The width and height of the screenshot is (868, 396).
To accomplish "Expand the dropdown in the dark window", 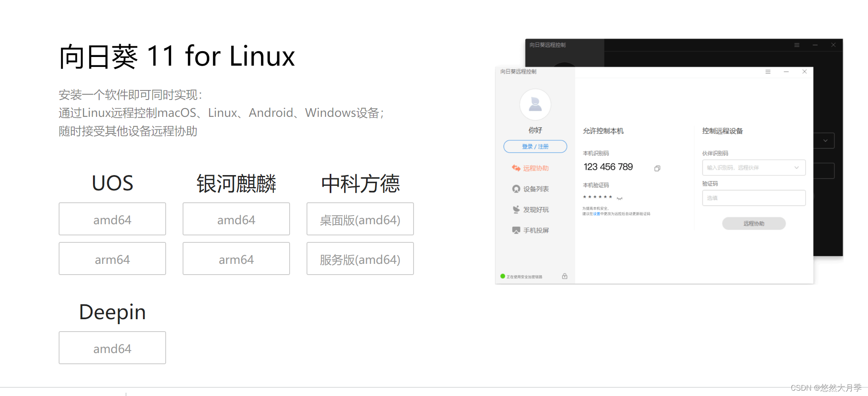I will (x=825, y=141).
